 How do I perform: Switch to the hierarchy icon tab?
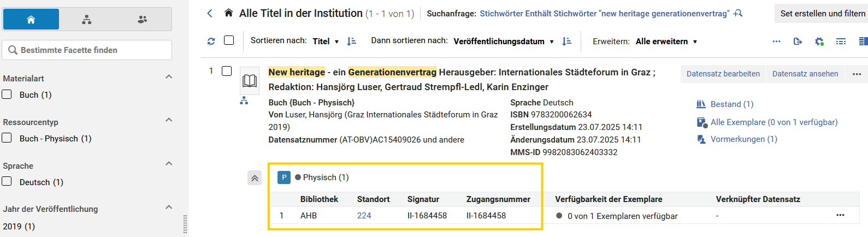pyautogui.click(x=87, y=20)
